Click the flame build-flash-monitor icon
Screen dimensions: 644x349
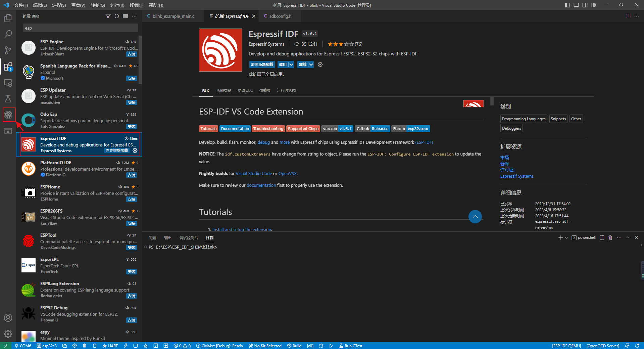(x=146, y=346)
